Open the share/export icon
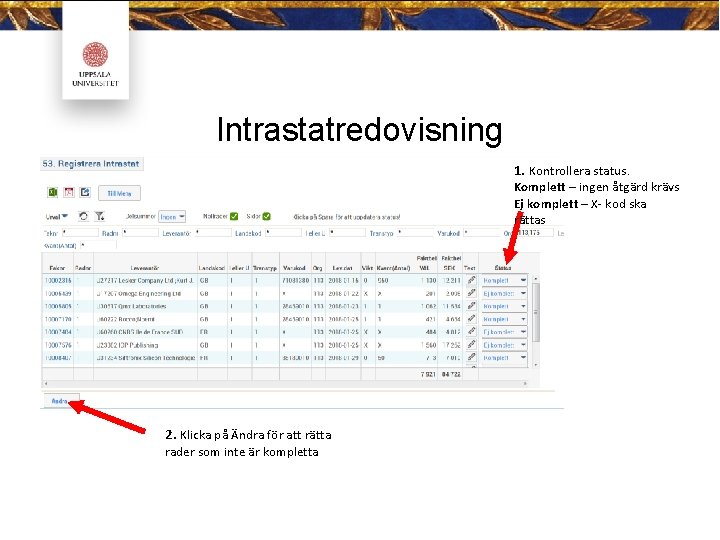 85,192
